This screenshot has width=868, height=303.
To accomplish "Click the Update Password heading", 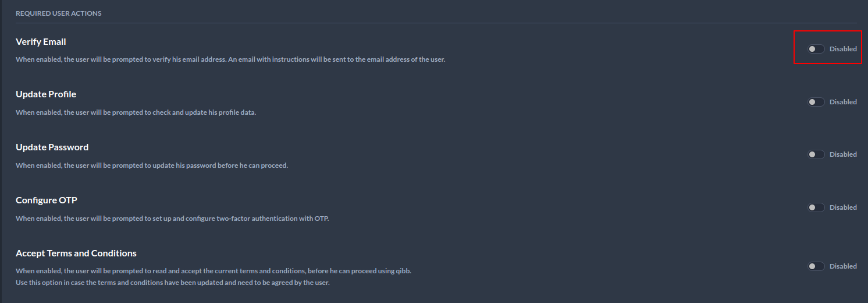I will pyautogui.click(x=52, y=147).
